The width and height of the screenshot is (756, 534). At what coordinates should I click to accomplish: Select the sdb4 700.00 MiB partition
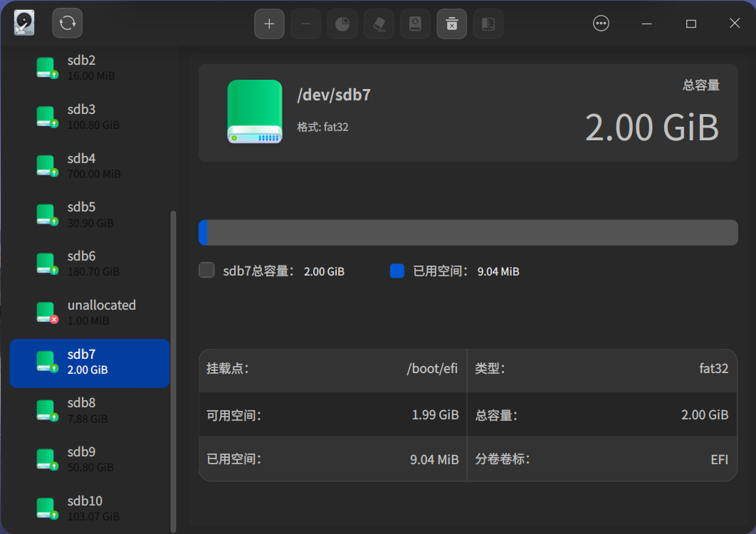pyautogui.click(x=90, y=166)
